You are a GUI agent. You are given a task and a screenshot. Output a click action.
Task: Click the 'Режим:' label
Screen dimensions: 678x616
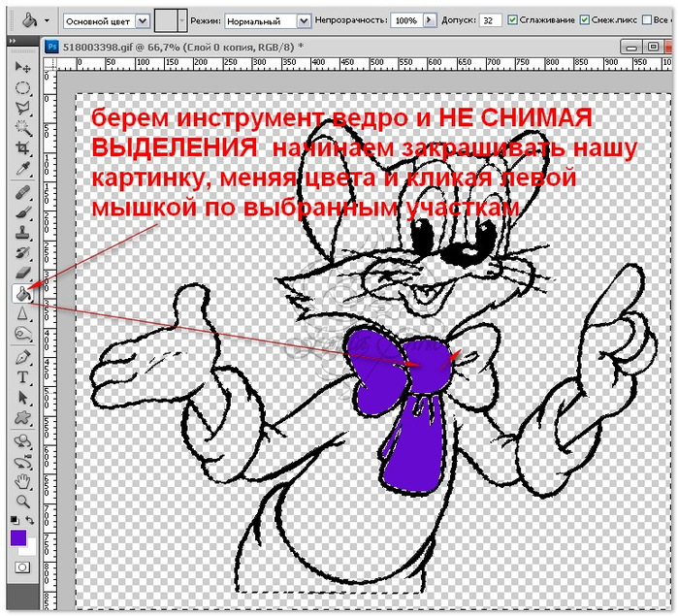(x=206, y=20)
